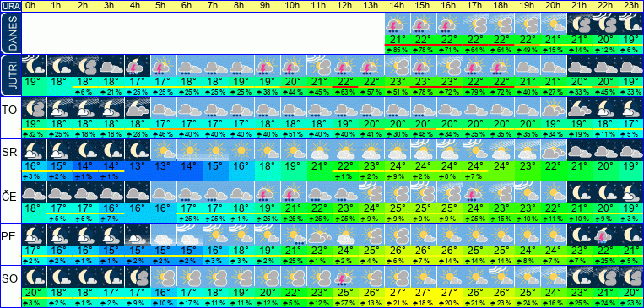The width and height of the screenshot is (644, 308).
Task: Click the yellow 27° cell at SO 14h
Action: click(x=398, y=293)
